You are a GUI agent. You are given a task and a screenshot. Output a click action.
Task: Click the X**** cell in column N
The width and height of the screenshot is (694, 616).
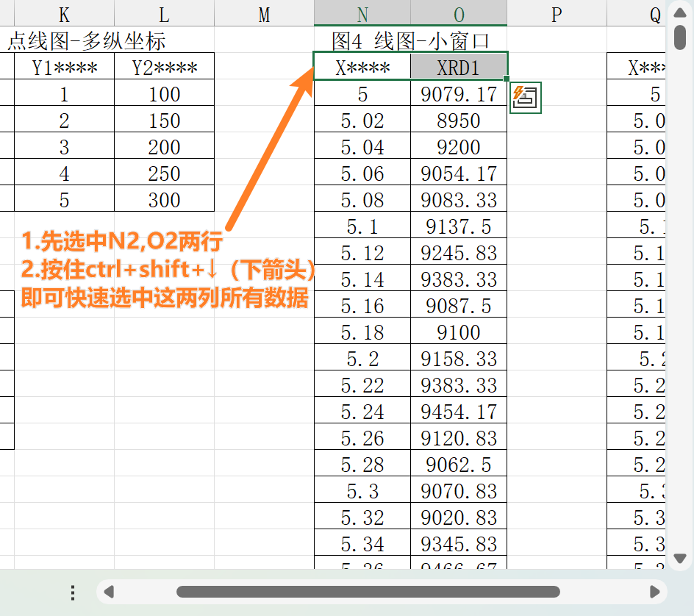click(x=362, y=67)
